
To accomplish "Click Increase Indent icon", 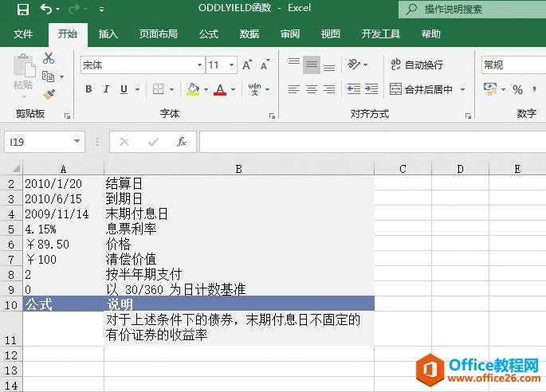I will 371,89.
